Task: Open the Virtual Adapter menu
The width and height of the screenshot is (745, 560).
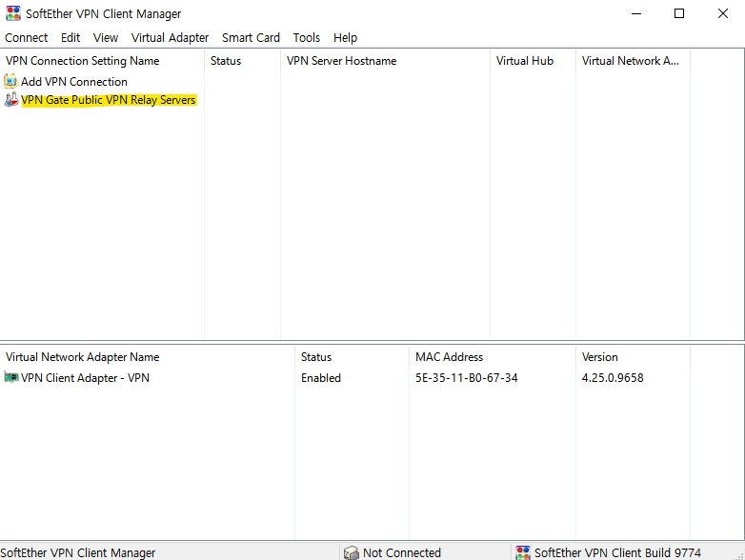Action: pos(170,37)
